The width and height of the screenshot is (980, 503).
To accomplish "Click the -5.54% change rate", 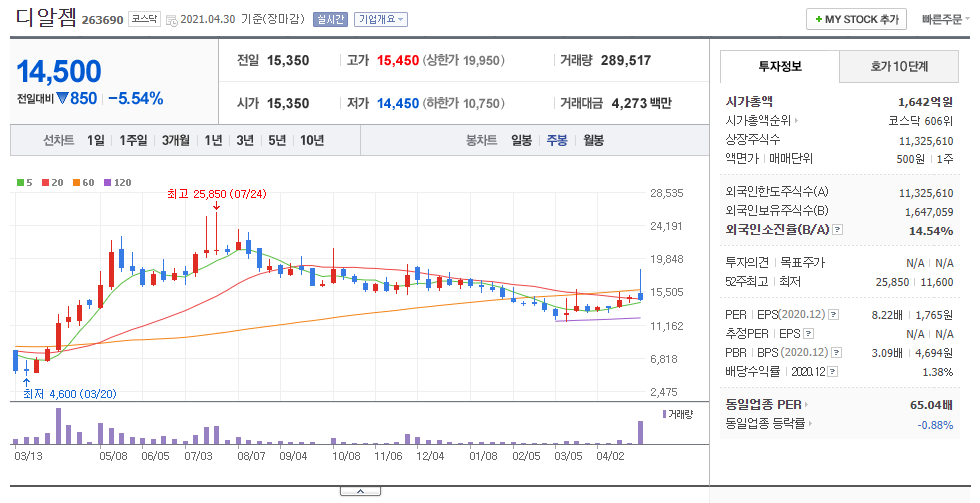I will [x=136, y=99].
